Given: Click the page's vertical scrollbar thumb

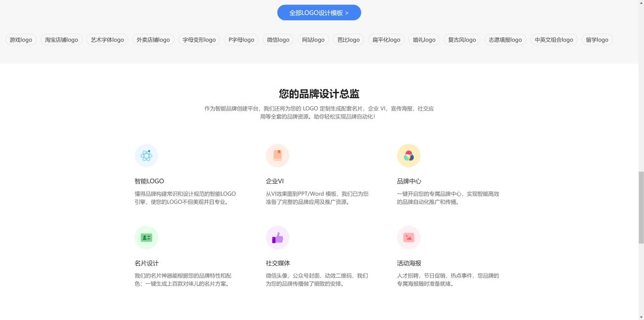Looking at the screenshot, I should (641, 207).
